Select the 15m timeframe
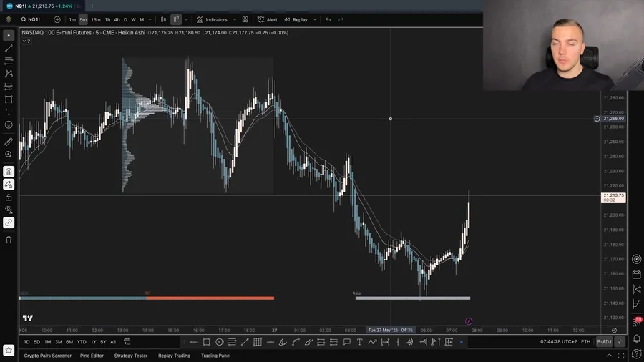Viewport: 644px width, 362px height. pyautogui.click(x=96, y=20)
